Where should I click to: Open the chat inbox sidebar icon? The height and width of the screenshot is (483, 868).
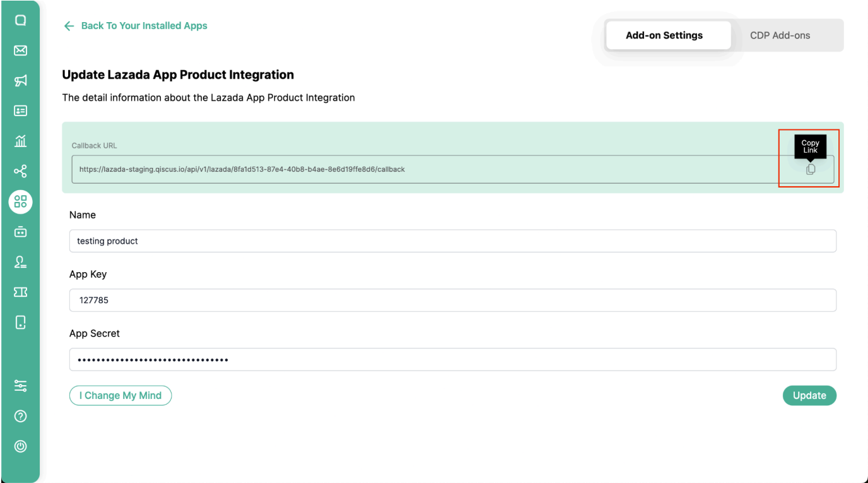20,20
